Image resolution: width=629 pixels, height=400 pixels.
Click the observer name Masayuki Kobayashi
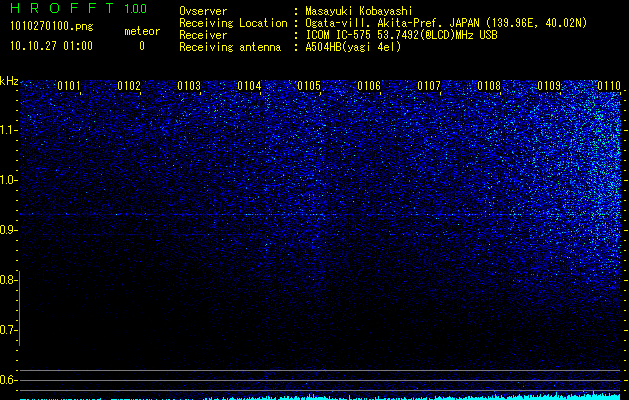click(x=359, y=11)
